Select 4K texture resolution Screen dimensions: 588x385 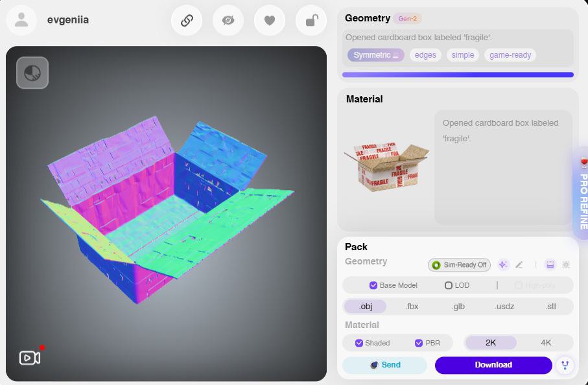click(x=546, y=343)
